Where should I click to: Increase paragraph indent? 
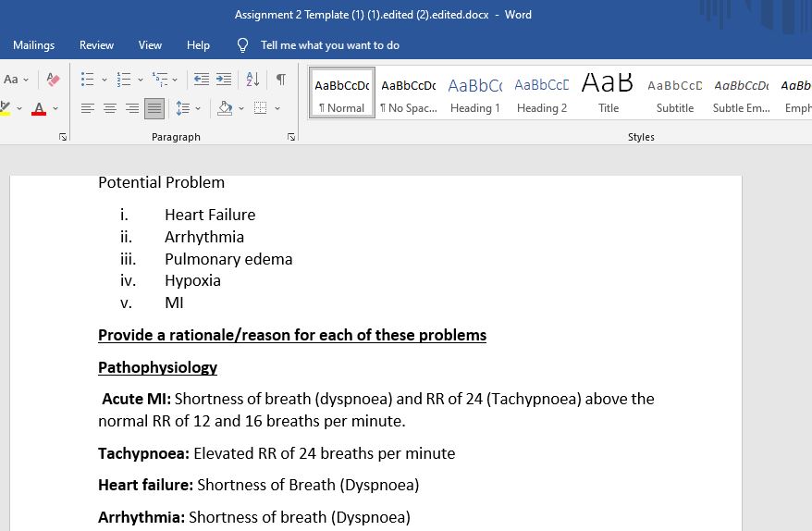(x=224, y=80)
